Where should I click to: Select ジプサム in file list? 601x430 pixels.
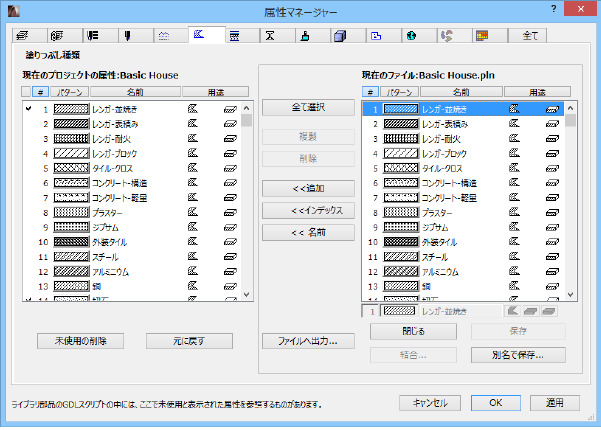coord(463,227)
